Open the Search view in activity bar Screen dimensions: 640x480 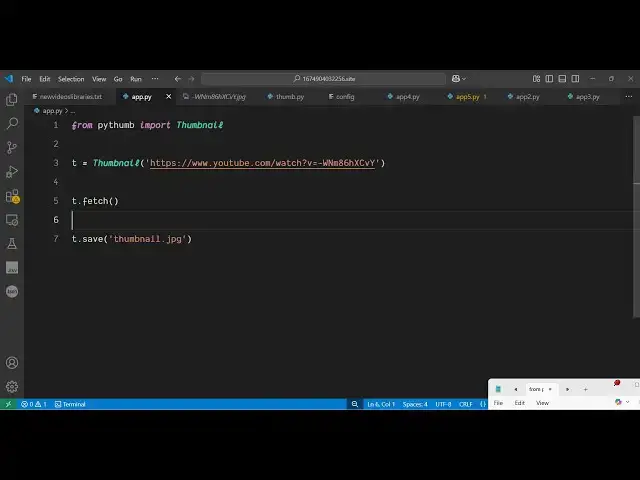pyautogui.click(x=12, y=123)
